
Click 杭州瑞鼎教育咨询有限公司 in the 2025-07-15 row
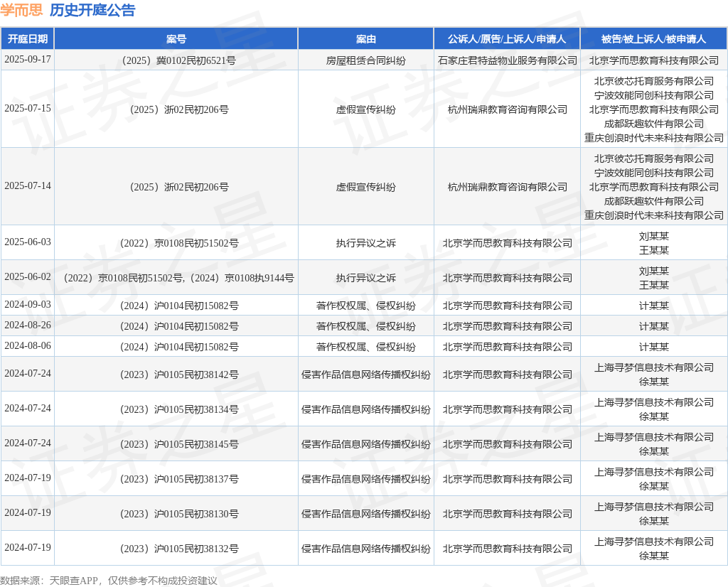(x=508, y=109)
